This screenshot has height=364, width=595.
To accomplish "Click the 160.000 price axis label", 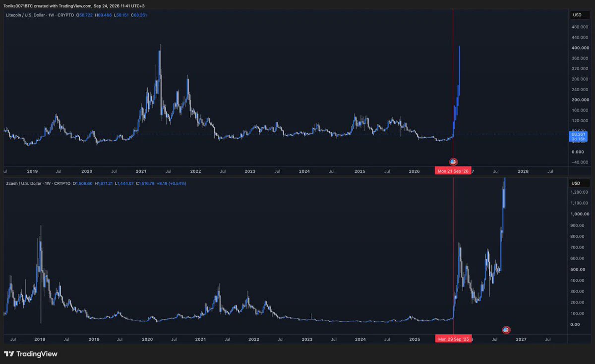I will pos(579,110).
